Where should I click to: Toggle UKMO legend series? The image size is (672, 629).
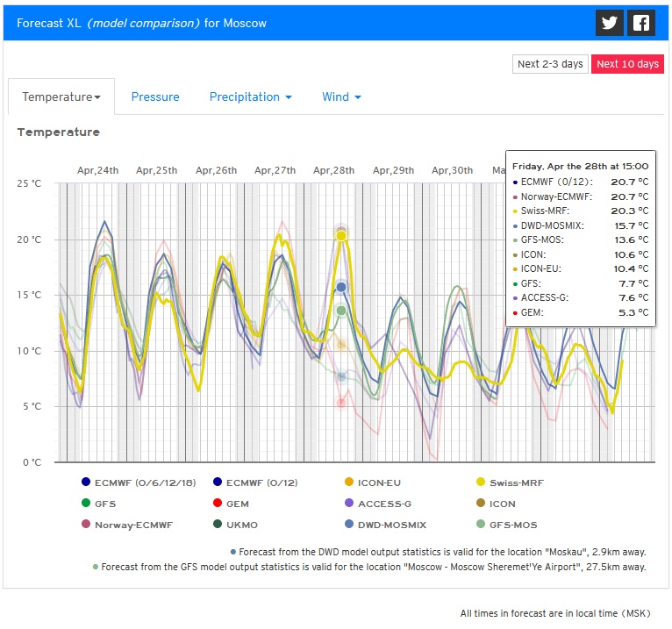[235, 525]
